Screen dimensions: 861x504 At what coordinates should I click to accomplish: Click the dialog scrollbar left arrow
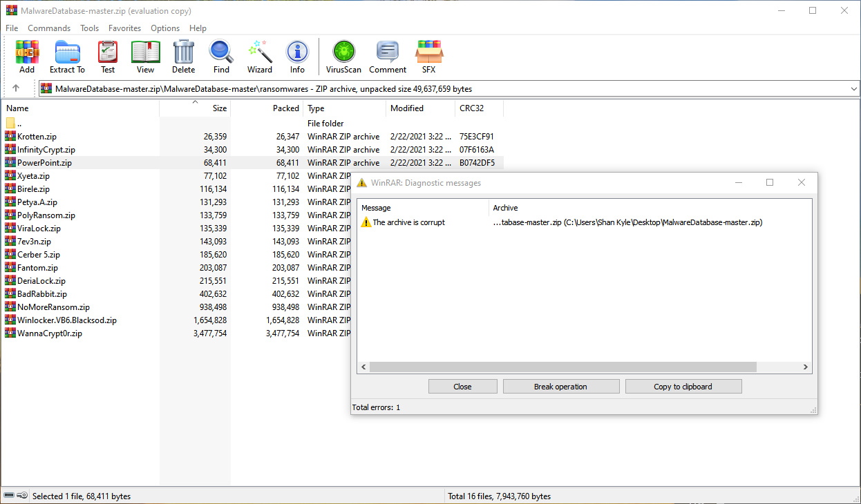pyautogui.click(x=363, y=367)
